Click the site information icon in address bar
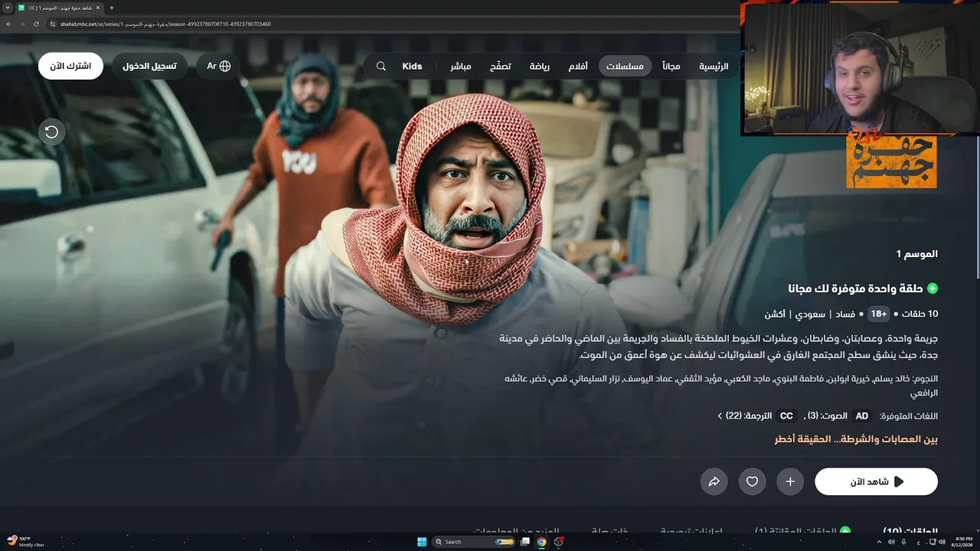 (53, 24)
